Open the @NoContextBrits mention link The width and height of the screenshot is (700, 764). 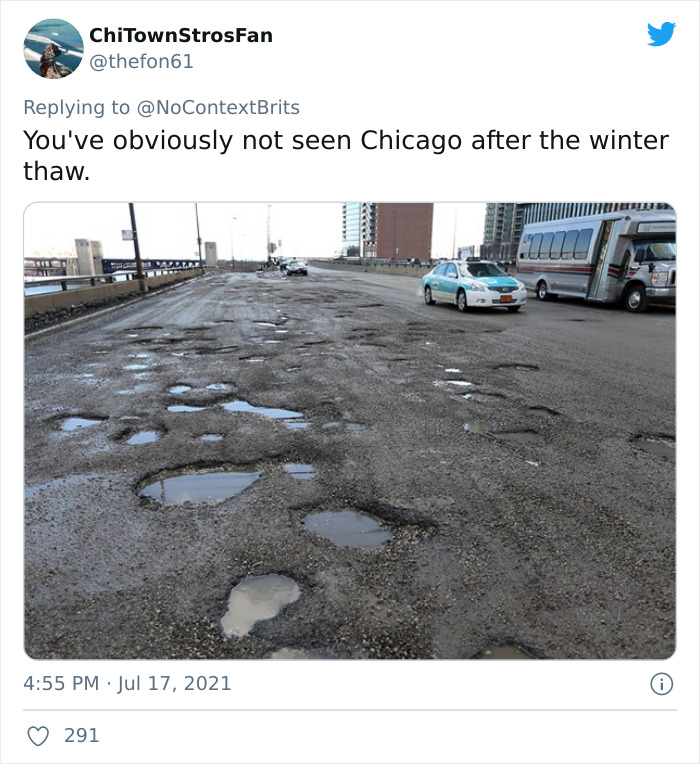click(218, 107)
